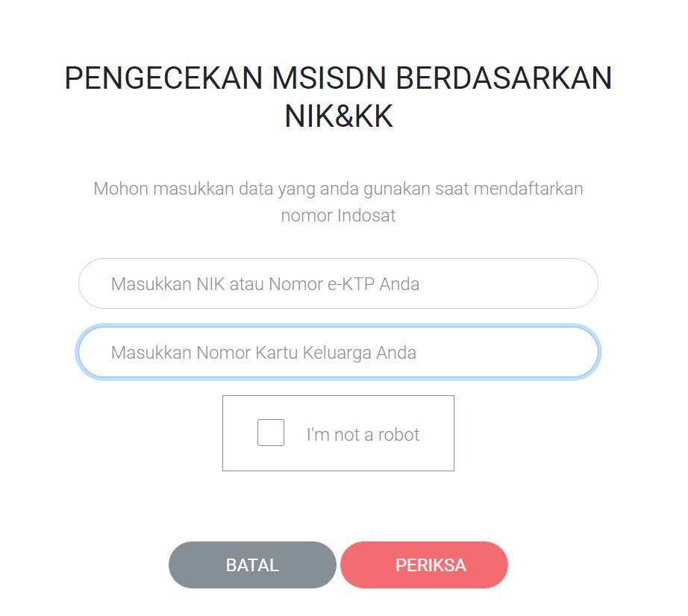Activate the highlighted Kartu Keluarga text box

pyautogui.click(x=337, y=352)
